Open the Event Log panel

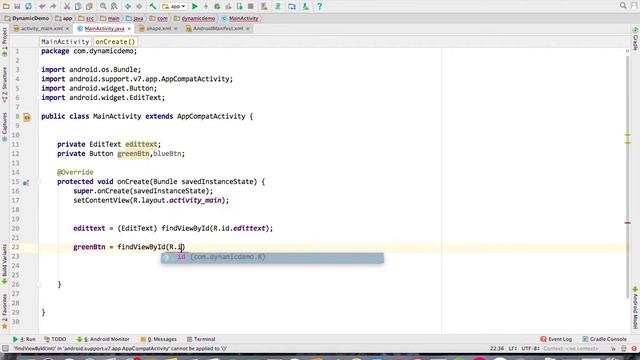click(556, 339)
